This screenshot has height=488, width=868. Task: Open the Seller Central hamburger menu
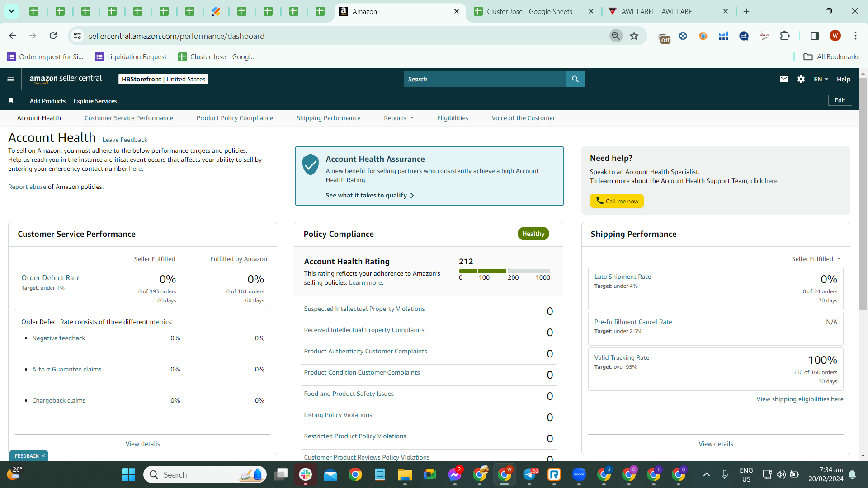11,79
